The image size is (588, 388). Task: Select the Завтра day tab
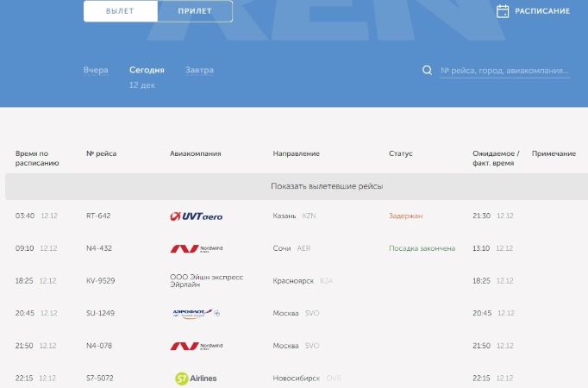(199, 70)
